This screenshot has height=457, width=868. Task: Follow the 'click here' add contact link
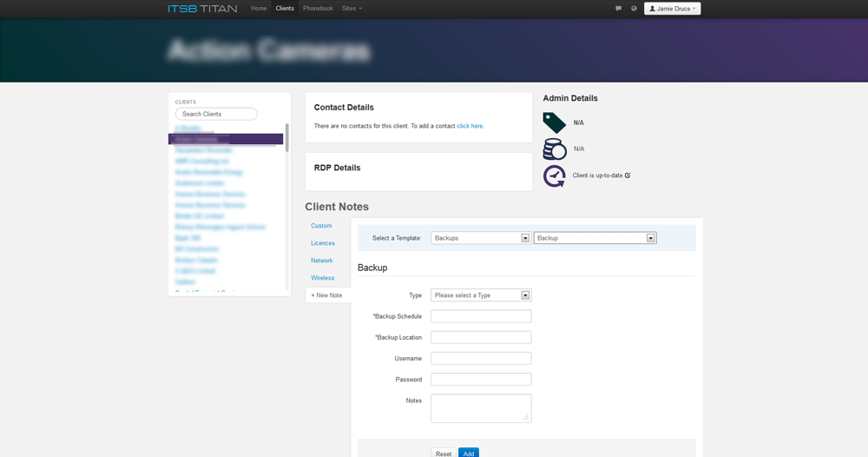click(x=470, y=126)
